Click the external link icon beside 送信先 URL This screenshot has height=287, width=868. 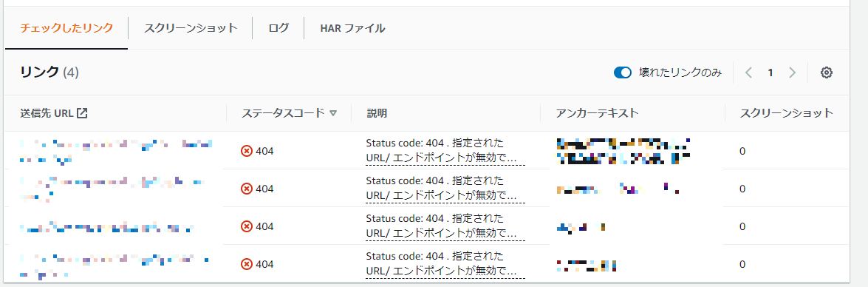82,113
